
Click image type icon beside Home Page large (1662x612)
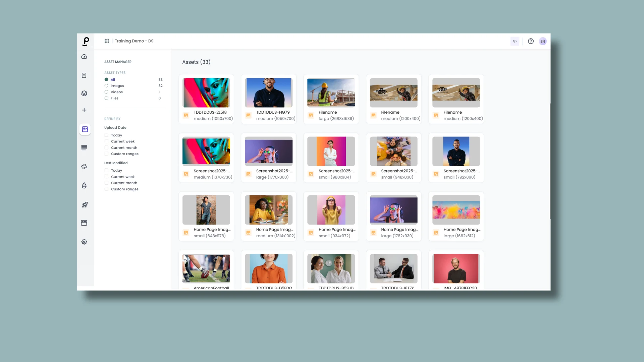point(436,233)
